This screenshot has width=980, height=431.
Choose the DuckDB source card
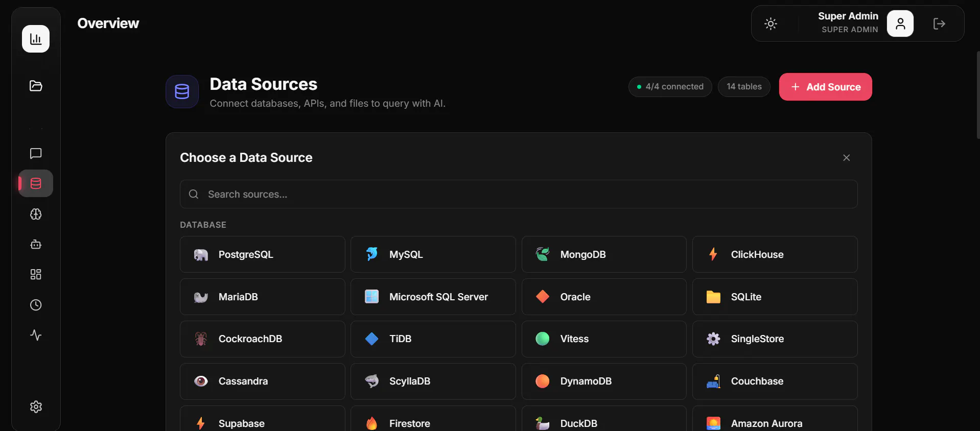(604, 419)
